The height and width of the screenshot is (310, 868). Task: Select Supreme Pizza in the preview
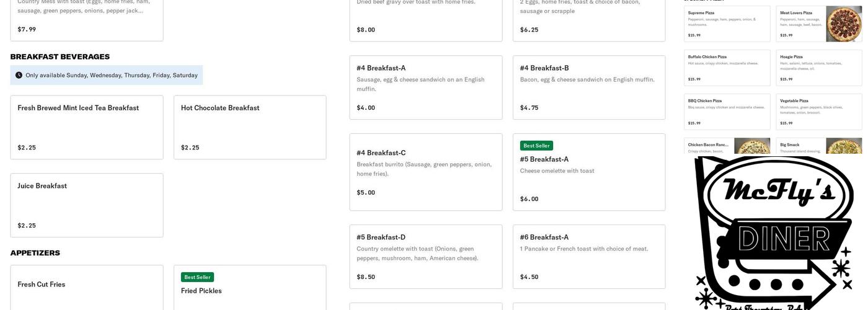point(727,24)
